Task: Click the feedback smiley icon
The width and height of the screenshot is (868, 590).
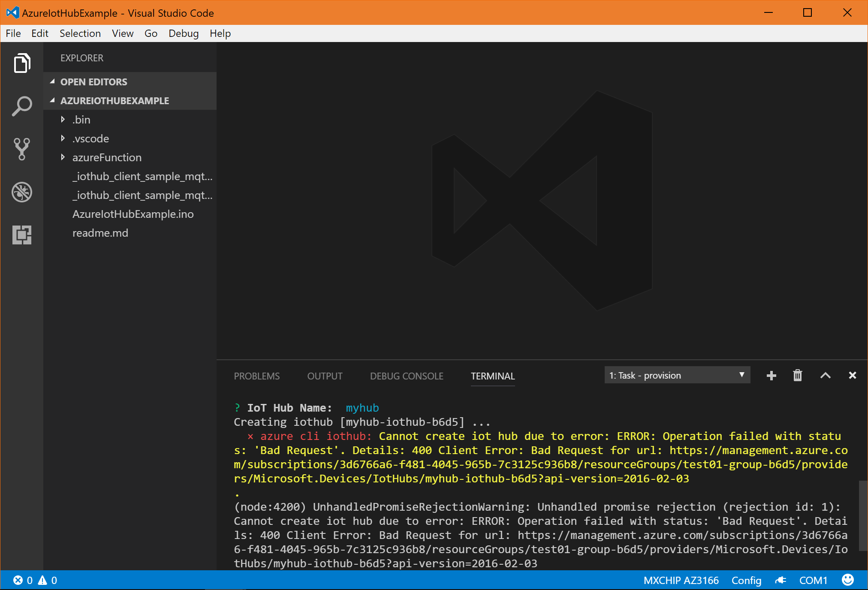Action: 847,580
